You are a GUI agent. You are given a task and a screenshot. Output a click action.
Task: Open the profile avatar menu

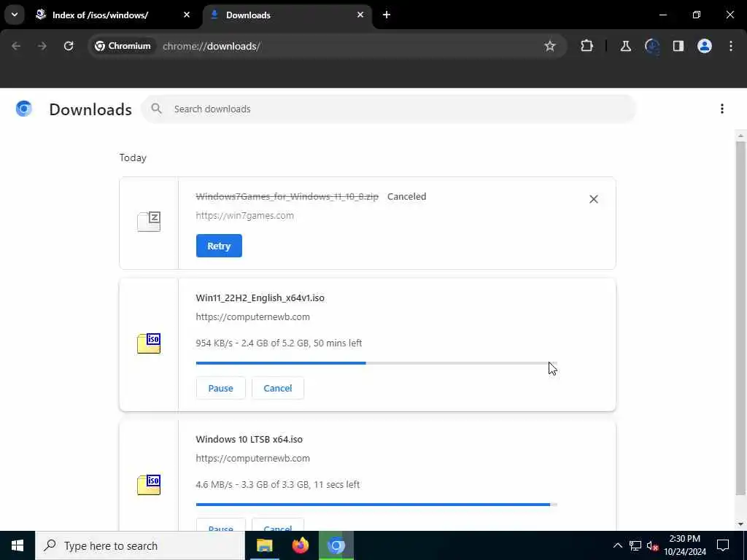click(x=704, y=46)
